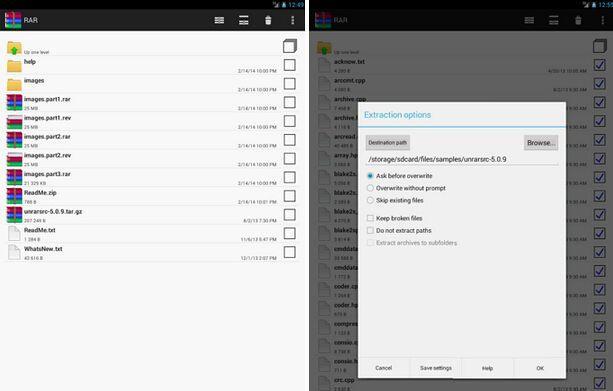
Task: Open the help folder
Action: coord(14,66)
